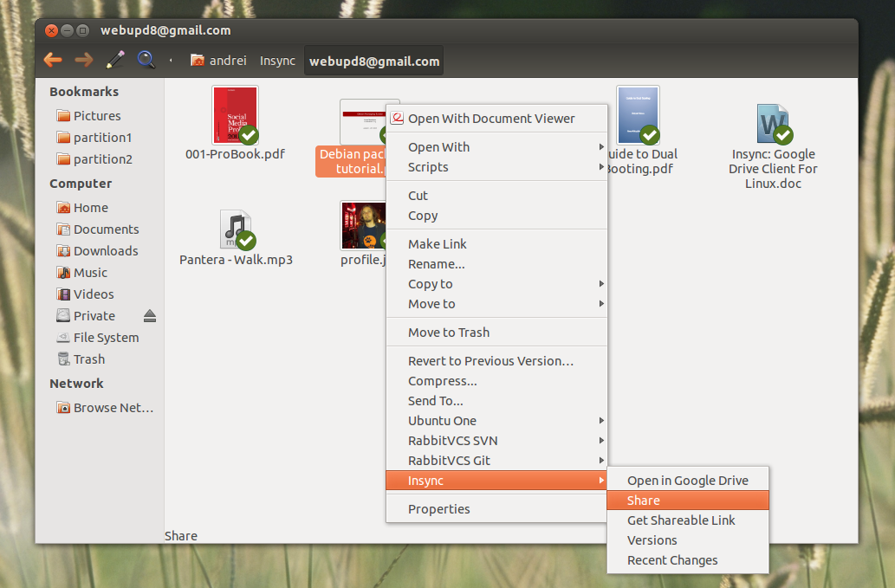Screen dimensions: 895x588
Task: Open Properties from the context menu
Action: tap(496, 509)
